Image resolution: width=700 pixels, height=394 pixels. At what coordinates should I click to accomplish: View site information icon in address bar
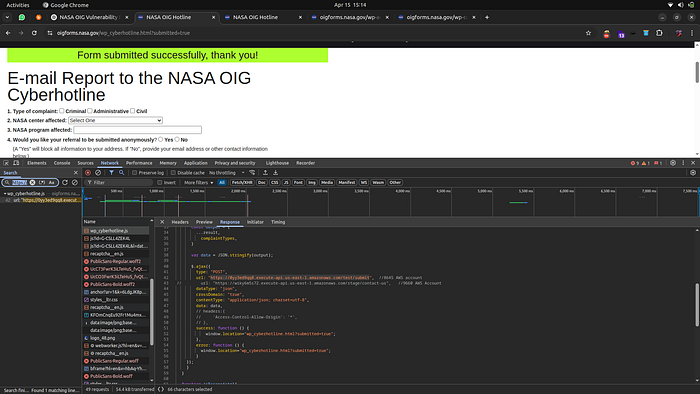click(x=50, y=33)
